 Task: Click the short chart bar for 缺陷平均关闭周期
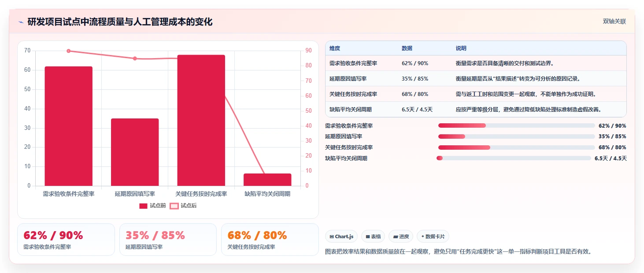(x=267, y=180)
